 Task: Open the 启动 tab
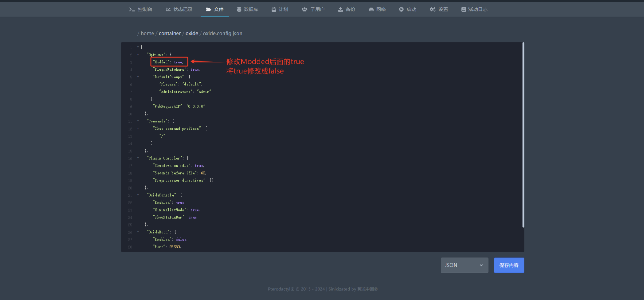407,9
